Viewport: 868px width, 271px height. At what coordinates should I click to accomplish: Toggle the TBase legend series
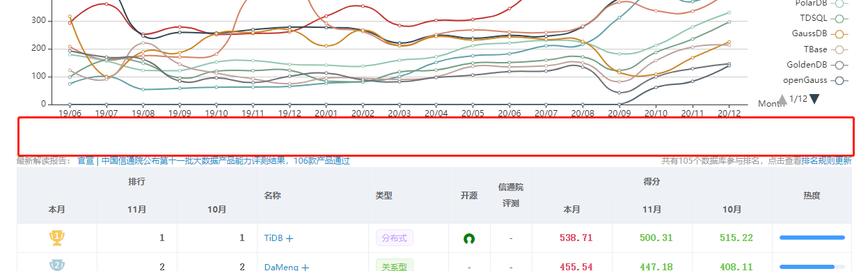[826, 49]
